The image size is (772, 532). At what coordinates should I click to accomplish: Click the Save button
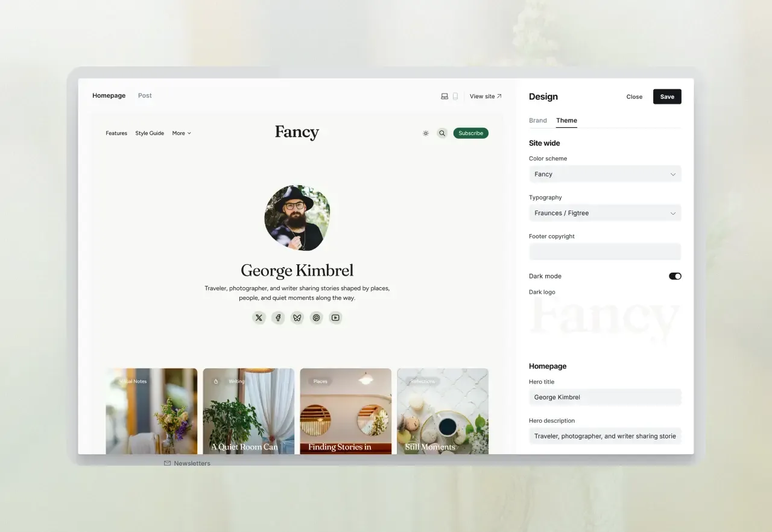(666, 97)
